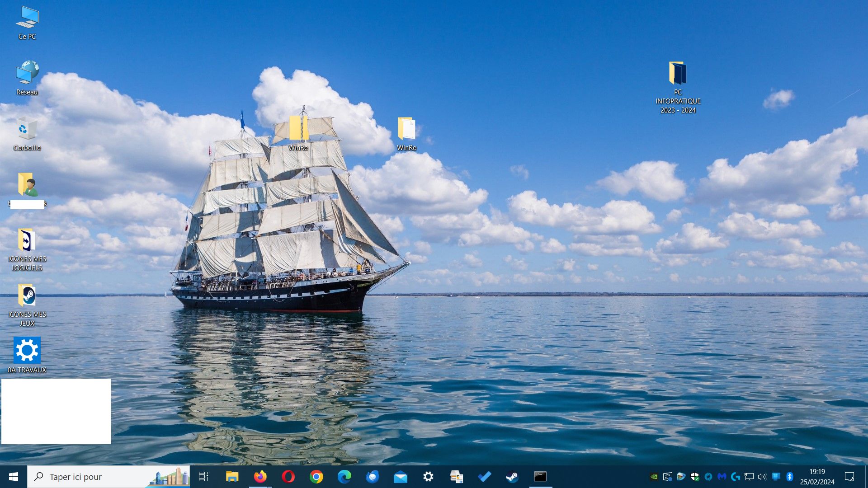Viewport: 868px width, 488px height.
Task: Open the Windows Mail app icon
Action: tap(401, 477)
